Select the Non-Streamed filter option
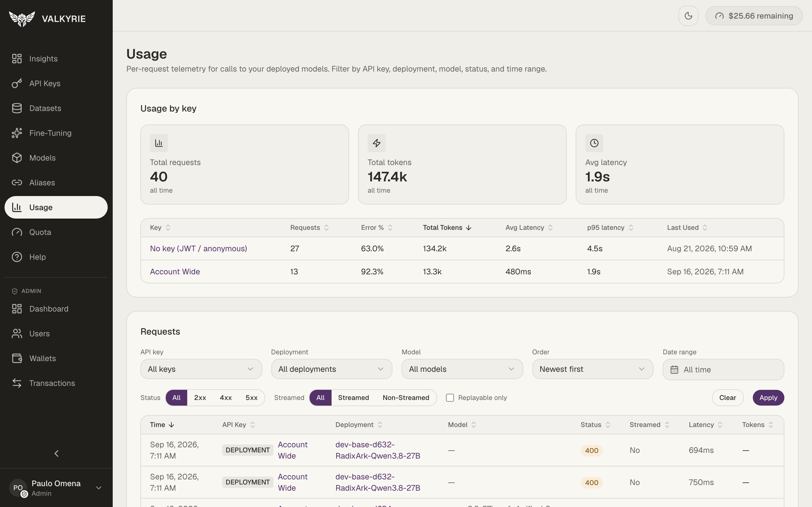 (406, 398)
